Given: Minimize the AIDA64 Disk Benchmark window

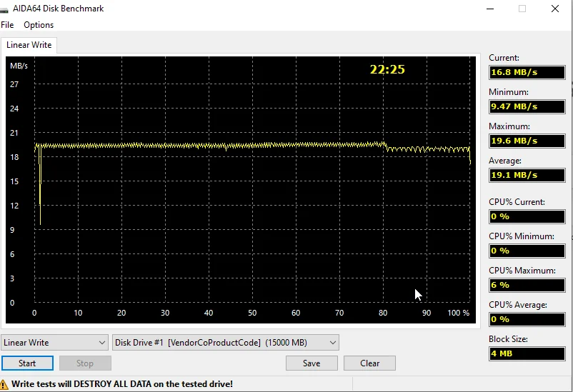Looking at the screenshot, I should (x=490, y=9).
